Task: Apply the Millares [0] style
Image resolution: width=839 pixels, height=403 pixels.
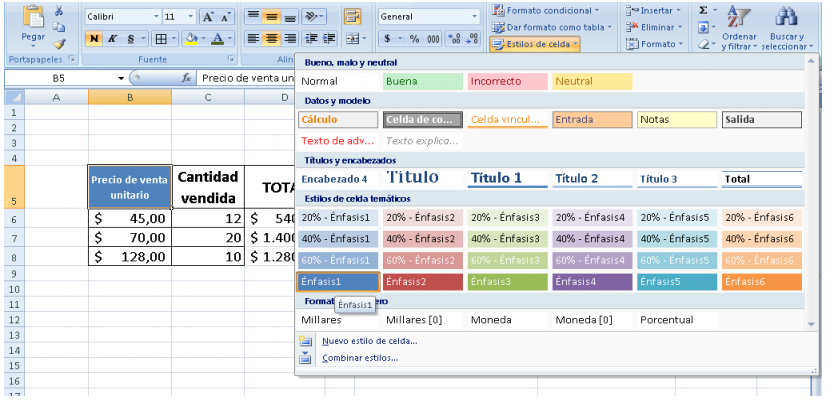Action: [423, 320]
